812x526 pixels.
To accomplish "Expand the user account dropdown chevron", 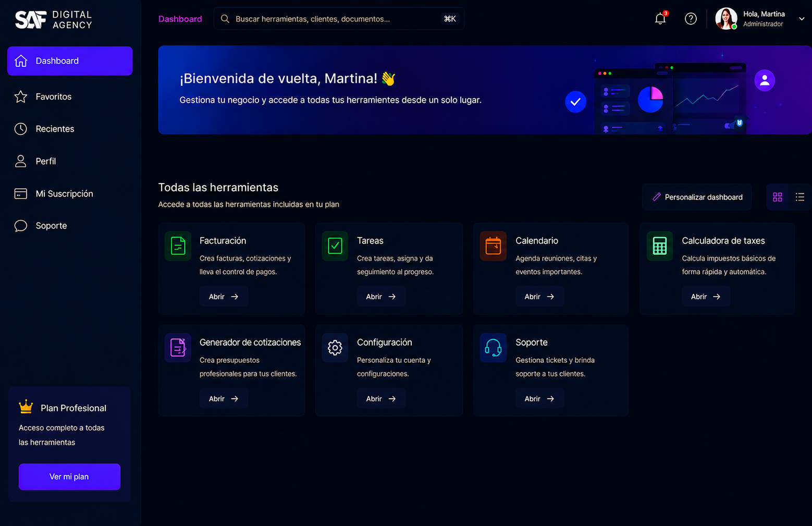I will coord(802,19).
